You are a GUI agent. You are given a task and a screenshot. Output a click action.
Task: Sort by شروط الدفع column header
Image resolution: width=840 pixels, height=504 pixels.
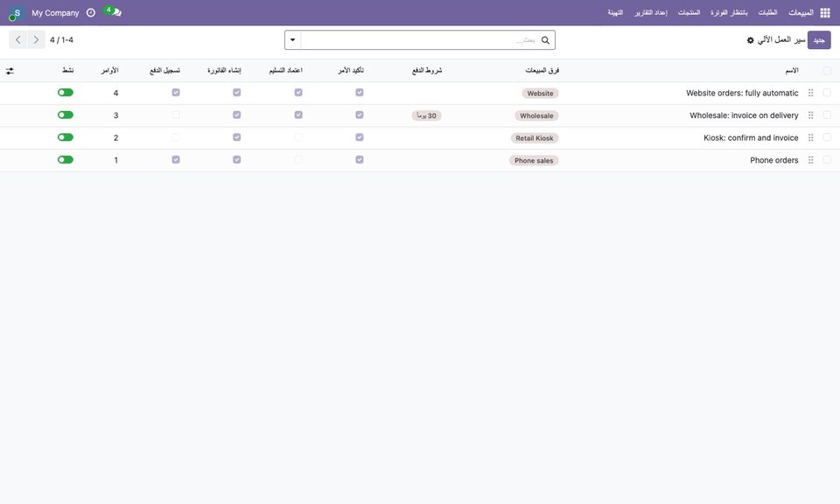[426, 71]
